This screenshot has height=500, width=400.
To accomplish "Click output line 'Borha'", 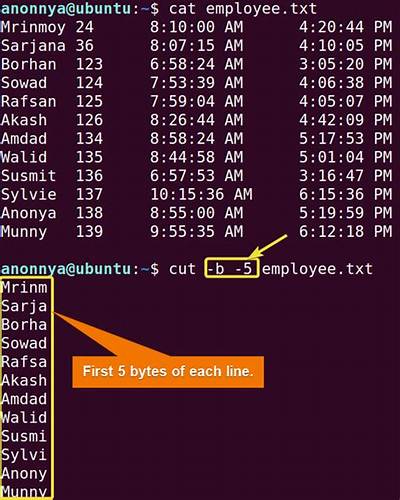I will pyautogui.click(x=24, y=325).
